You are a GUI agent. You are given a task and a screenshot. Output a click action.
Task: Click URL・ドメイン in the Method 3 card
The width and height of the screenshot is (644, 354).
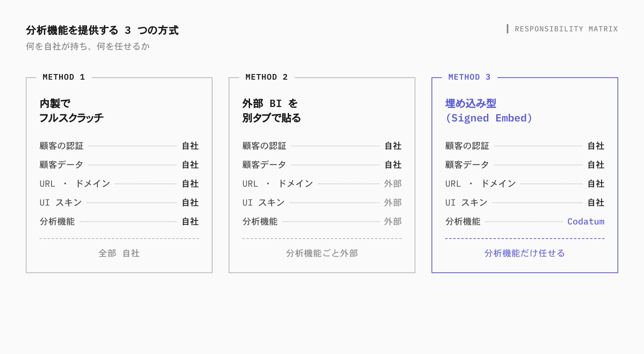pyautogui.click(x=481, y=183)
